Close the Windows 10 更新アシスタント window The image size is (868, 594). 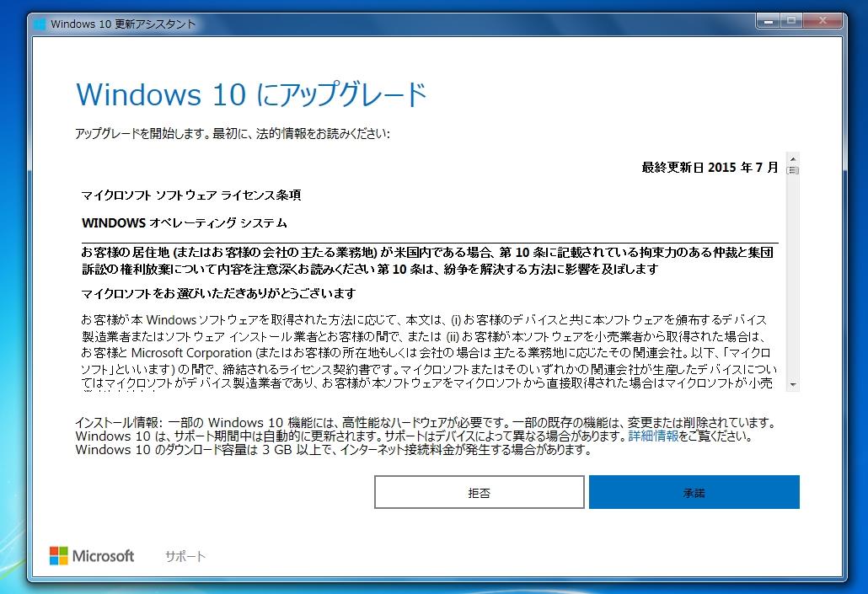[x=822, y=22]
